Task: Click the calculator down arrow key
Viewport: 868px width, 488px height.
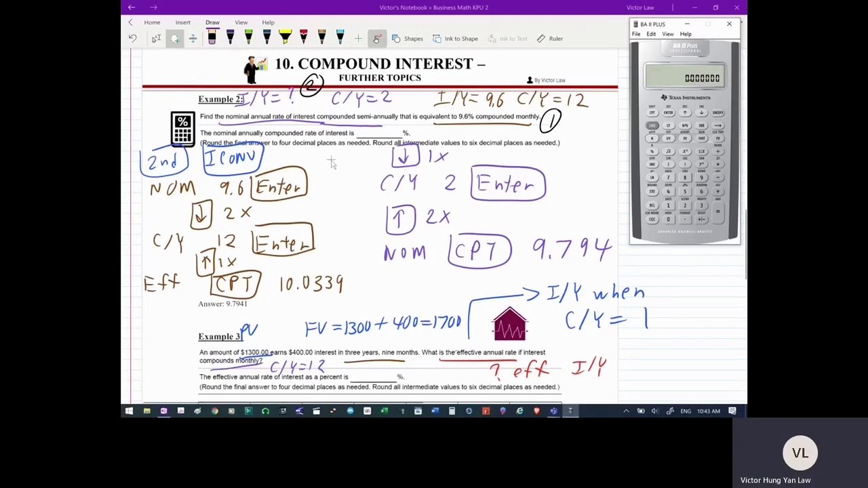Action: click(702, 113)
